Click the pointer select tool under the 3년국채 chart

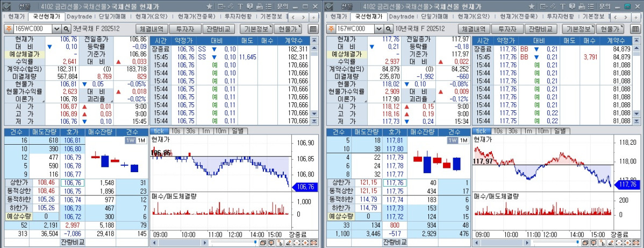click(x=280, y=242)
